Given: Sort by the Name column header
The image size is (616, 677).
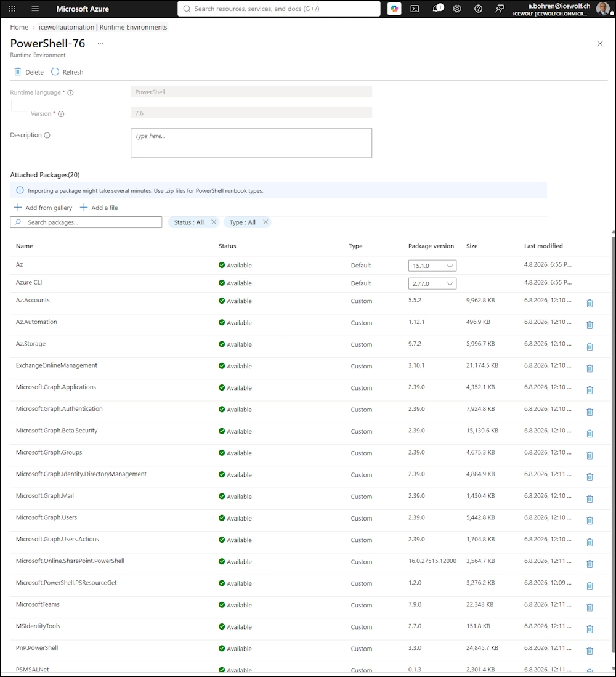Looking at the screenshot, I should point(25,246).
